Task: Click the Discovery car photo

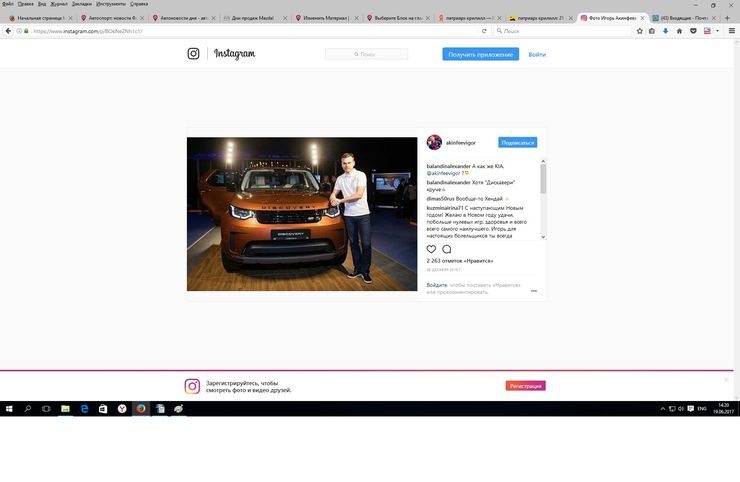Action: point(302,214)
